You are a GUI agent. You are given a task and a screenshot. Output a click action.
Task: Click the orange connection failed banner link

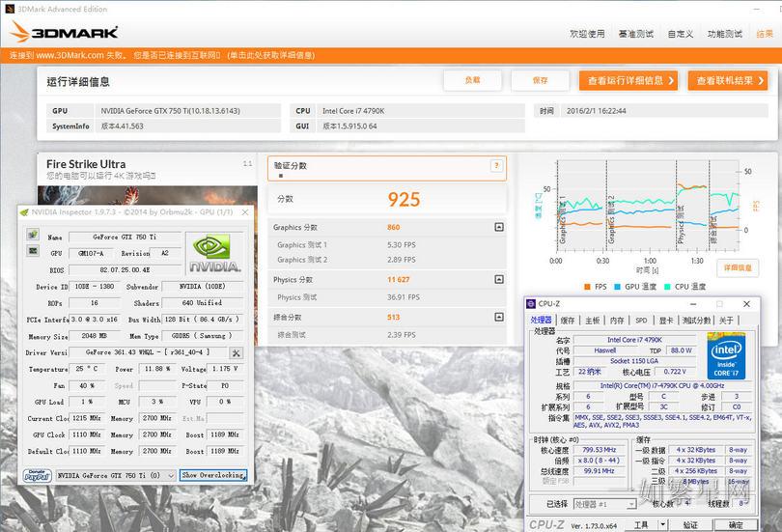pyautogui.click(x=162, y=55)
